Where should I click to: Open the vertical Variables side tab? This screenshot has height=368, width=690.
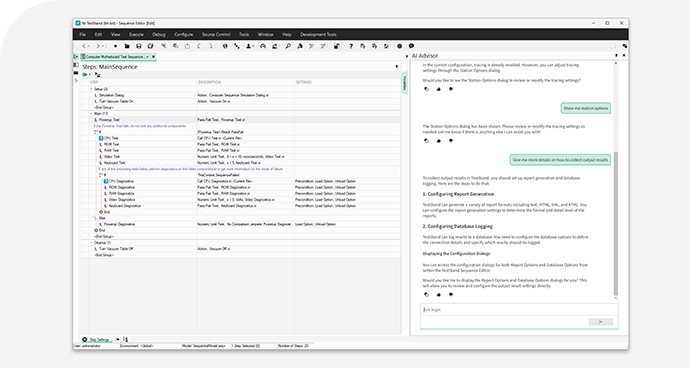pyautogui.click(x=404, y=84)
